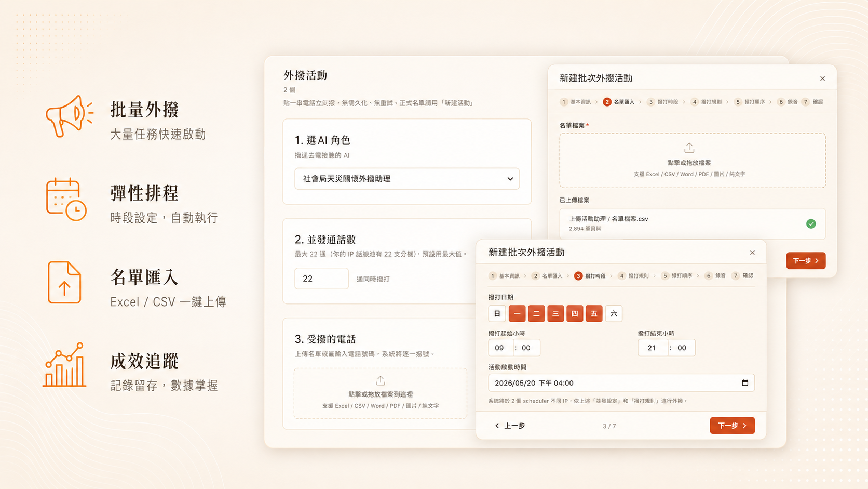Select step 6 錄音 in front dialog
The image size is (868, 489).
715,276
